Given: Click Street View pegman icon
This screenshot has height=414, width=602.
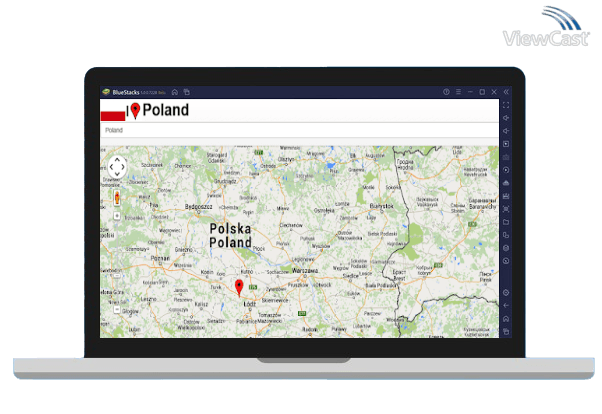Looking at the screenshot, I should click(117, 197).
